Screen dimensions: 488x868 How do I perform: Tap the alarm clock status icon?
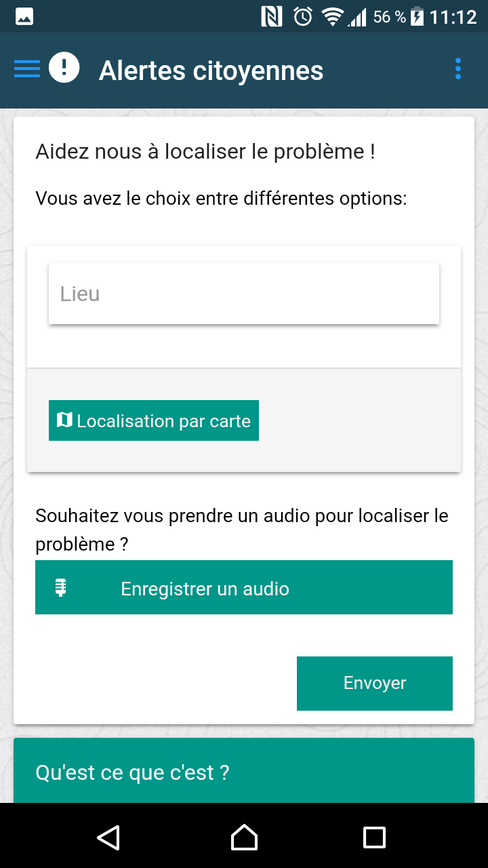pyautogui.click(x=303, y=17)
